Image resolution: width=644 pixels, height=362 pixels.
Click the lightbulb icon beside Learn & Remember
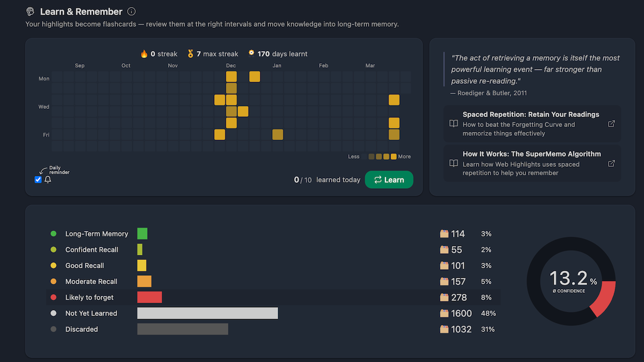(x=30, y=11)
